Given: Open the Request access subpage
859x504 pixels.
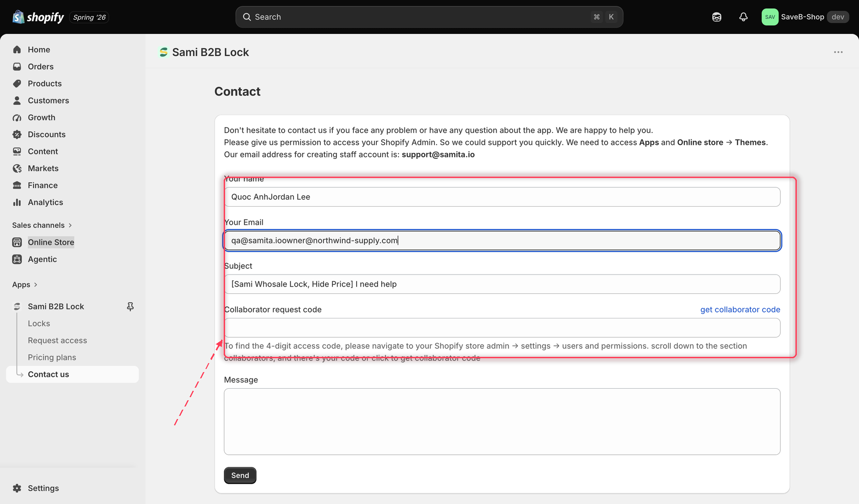Looking at the screenshot, I should (57, 340).
